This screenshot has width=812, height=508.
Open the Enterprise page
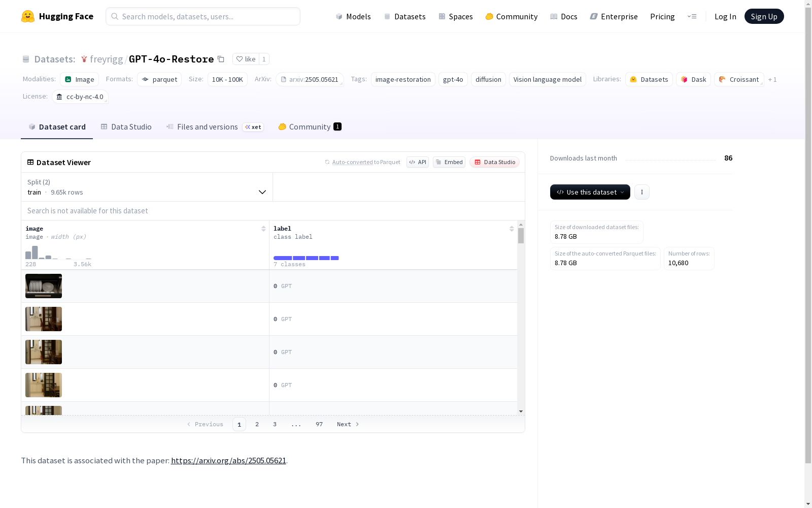click(614, 16)
